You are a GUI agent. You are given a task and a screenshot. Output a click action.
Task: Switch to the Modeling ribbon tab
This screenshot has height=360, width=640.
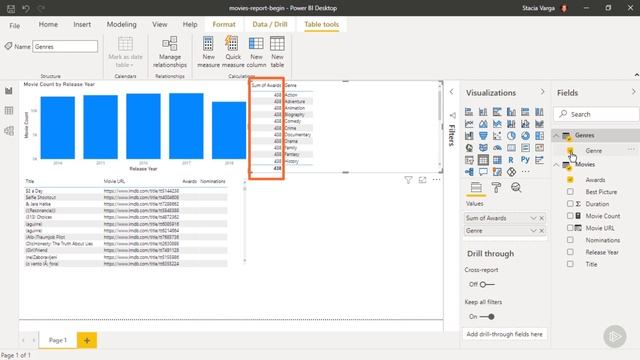[x=122, y=24]
